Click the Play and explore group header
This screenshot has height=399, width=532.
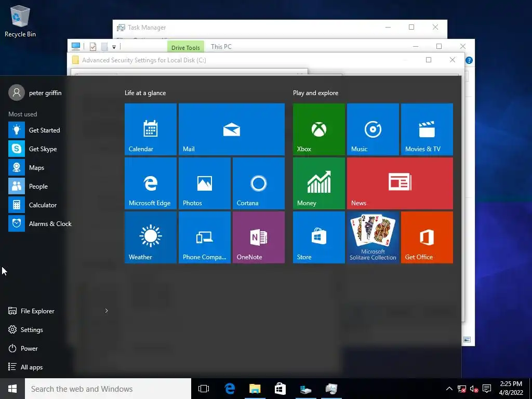click(x=315, y=92)
